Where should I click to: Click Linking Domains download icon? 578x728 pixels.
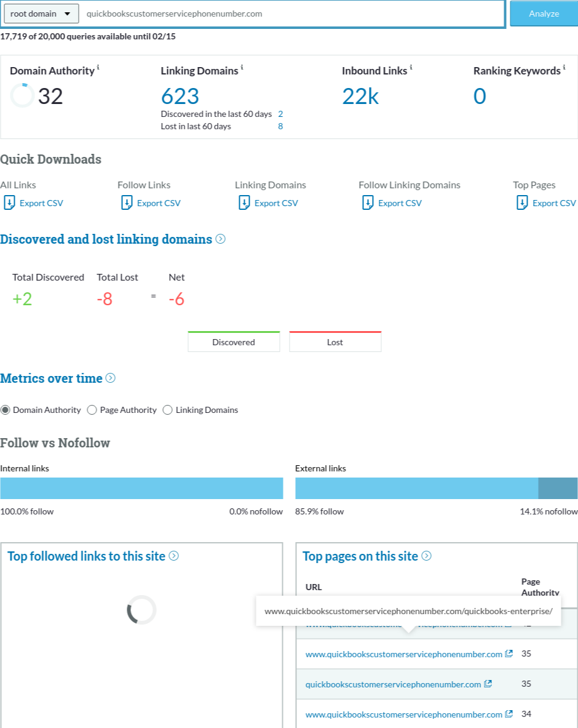tap(244, 203)
